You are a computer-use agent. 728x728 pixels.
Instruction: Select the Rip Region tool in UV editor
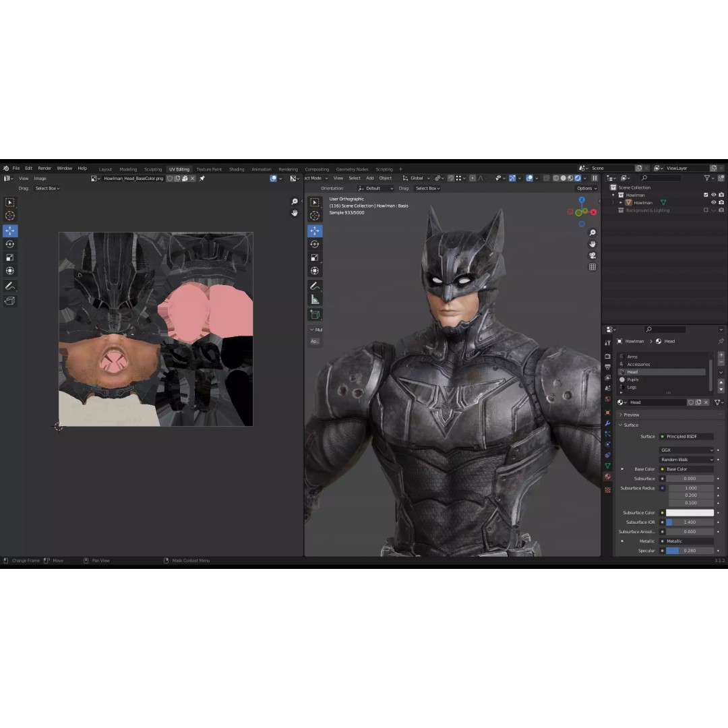9,301
